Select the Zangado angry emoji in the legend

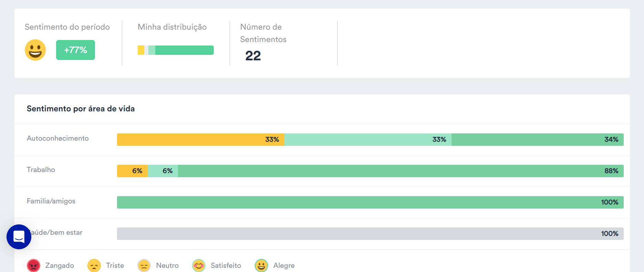[x=33, y=265]
